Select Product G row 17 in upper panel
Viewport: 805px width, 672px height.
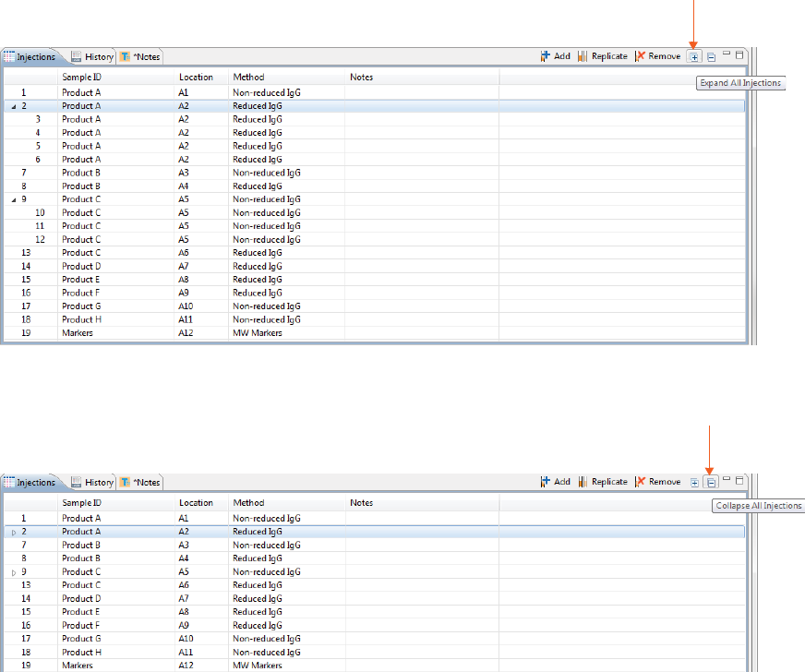375,306
